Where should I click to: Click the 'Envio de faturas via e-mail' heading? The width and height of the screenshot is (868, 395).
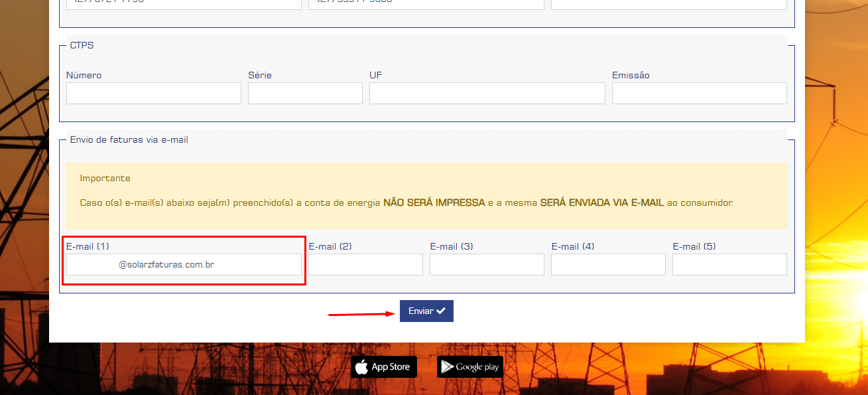coord(129,140)
